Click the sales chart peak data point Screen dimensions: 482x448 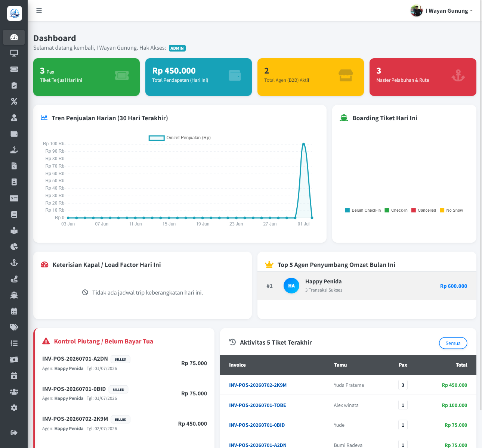[x=303, y=144]
